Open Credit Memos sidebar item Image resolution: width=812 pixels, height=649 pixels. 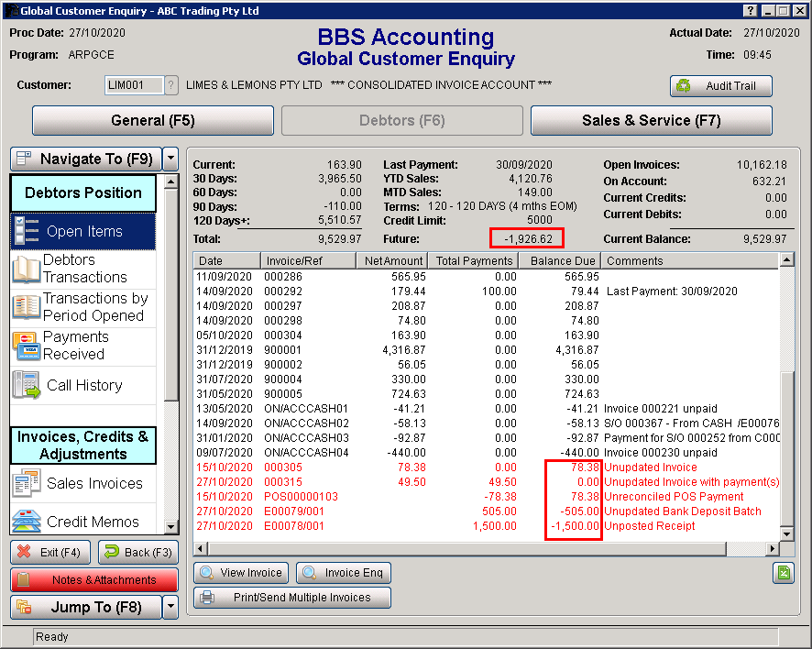click(83, 522)
